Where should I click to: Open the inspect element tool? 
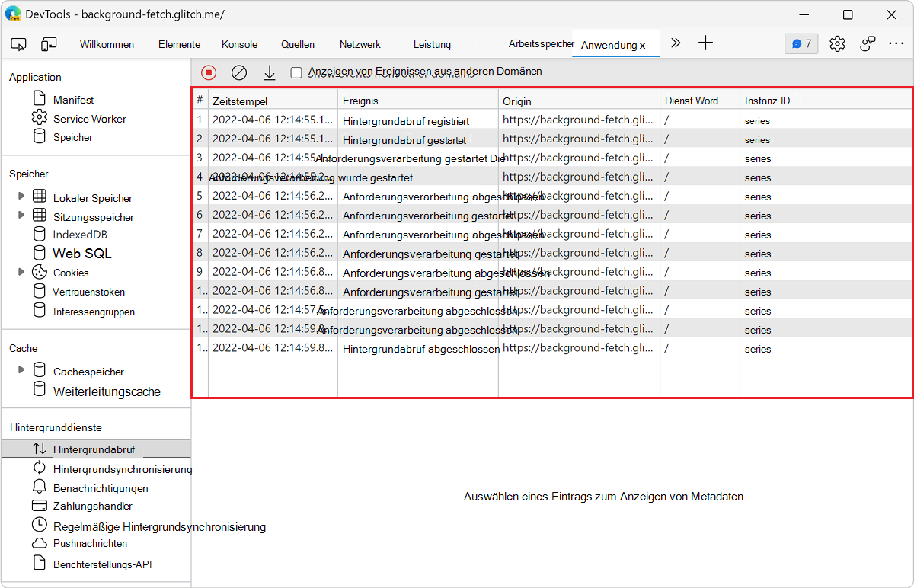(19, 44)
